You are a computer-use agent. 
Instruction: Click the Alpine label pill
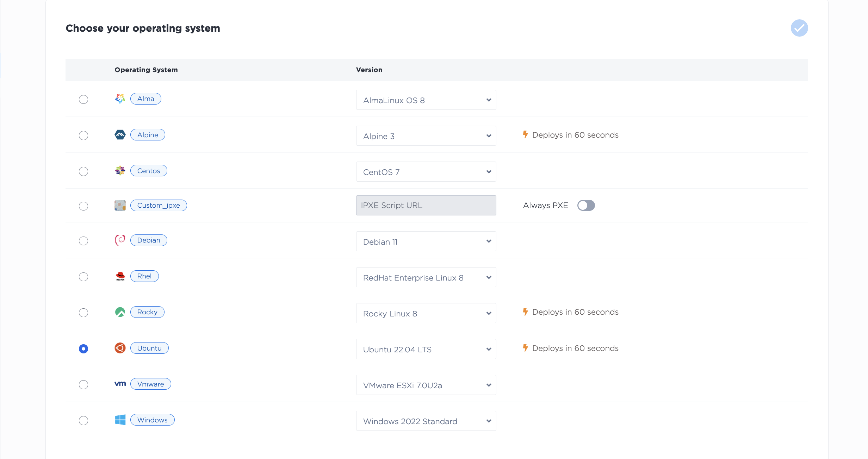tap(148, 135)
